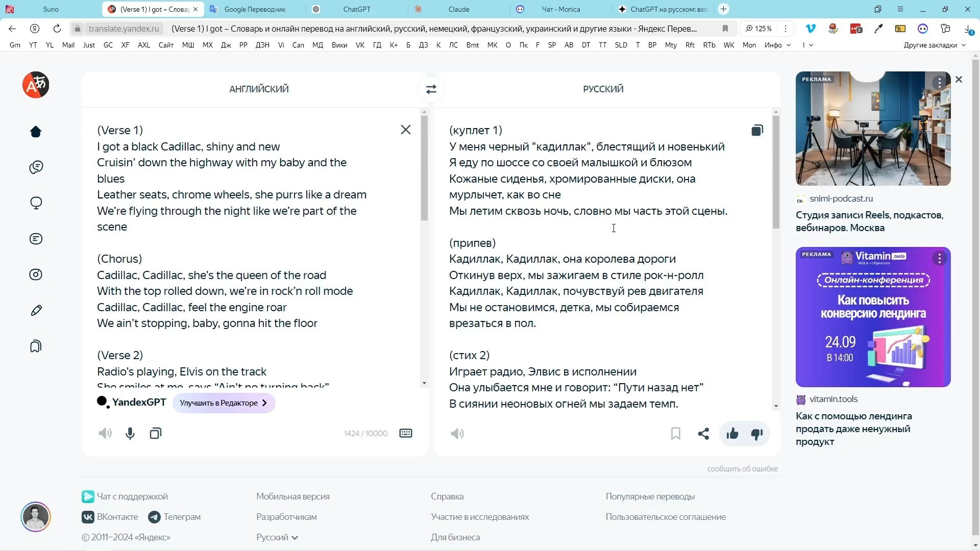
Task: Click the source text scrollbar
Action: click(x=424, y=167)
